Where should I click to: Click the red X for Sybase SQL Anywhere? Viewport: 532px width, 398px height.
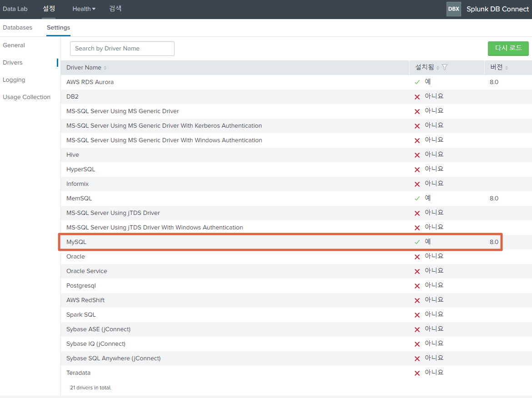[417, 358]
